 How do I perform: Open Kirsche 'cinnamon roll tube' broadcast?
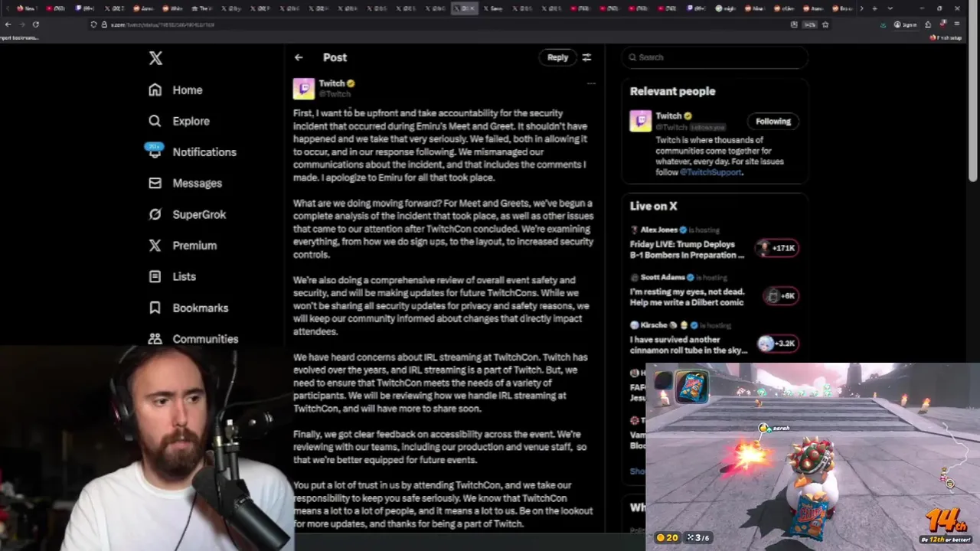point(688,344)
